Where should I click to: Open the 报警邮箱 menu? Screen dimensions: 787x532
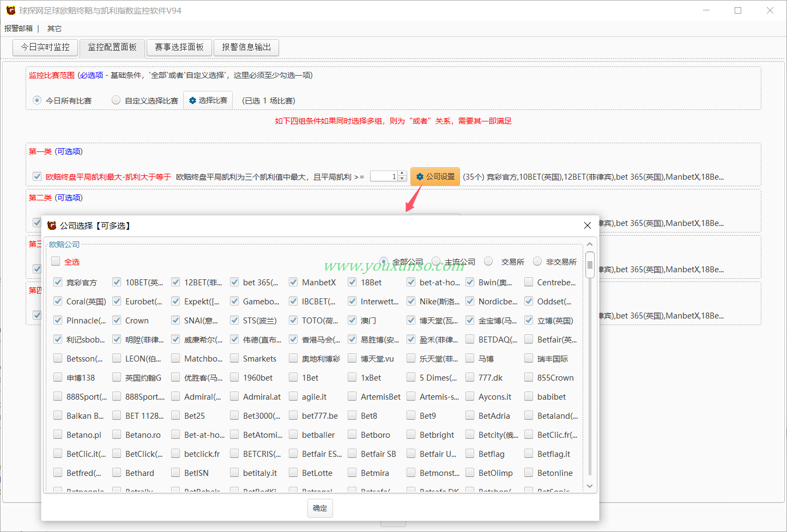pyautogui.click(x=19, y=28)
